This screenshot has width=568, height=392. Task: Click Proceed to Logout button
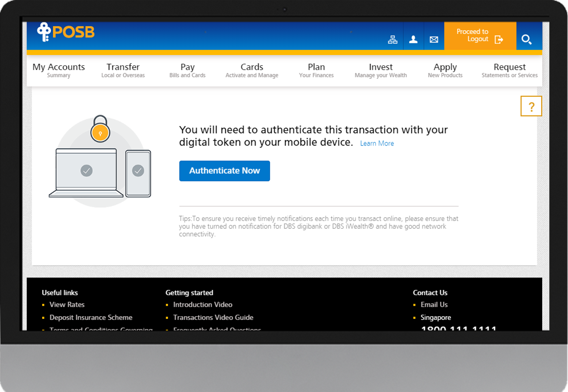[x=479, y=36]
